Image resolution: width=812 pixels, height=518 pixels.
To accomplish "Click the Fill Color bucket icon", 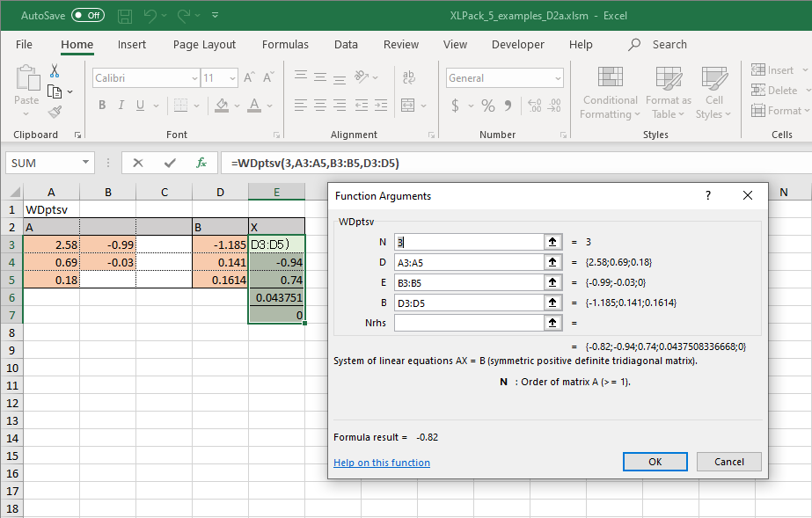I will pos(223,106).
